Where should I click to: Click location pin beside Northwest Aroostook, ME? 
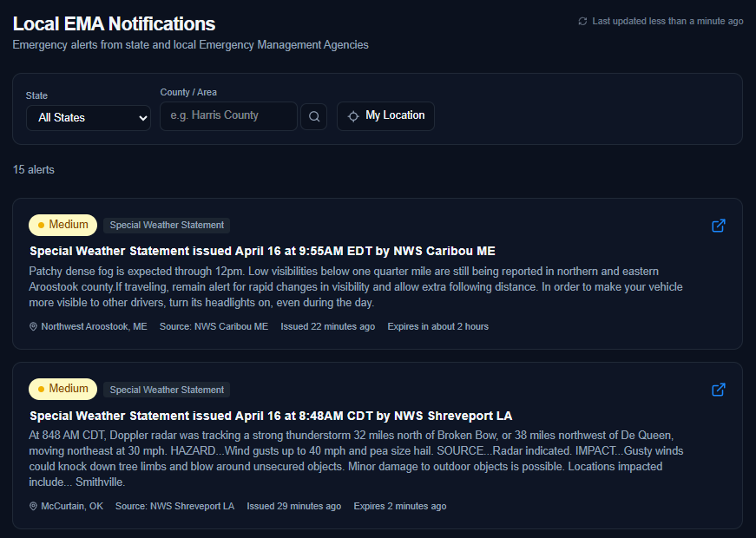coord(34,327)
